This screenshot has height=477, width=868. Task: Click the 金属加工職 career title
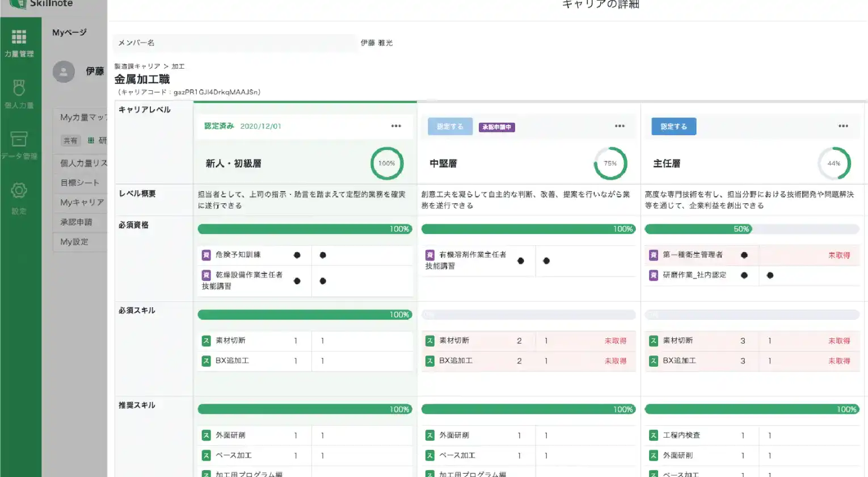142,79
